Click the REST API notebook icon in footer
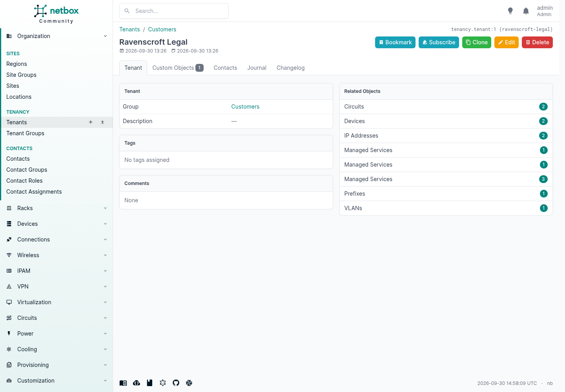The image size is (565, 392). tap(149, 383)
